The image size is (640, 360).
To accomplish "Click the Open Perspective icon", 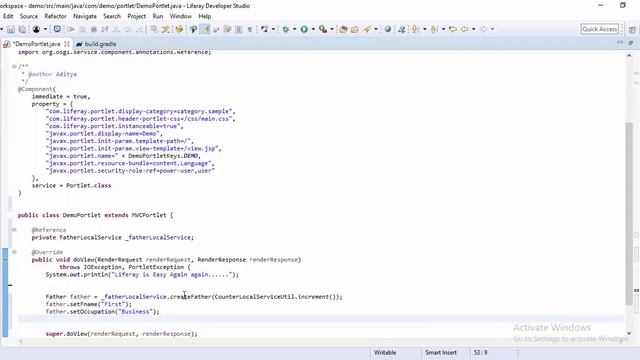I will [632, 29].
